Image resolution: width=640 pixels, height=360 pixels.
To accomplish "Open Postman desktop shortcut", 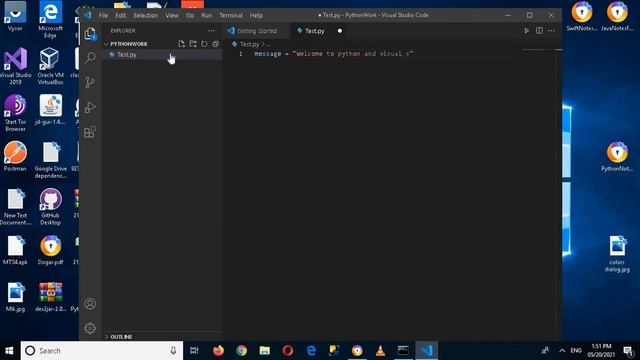I will point(15,156).
